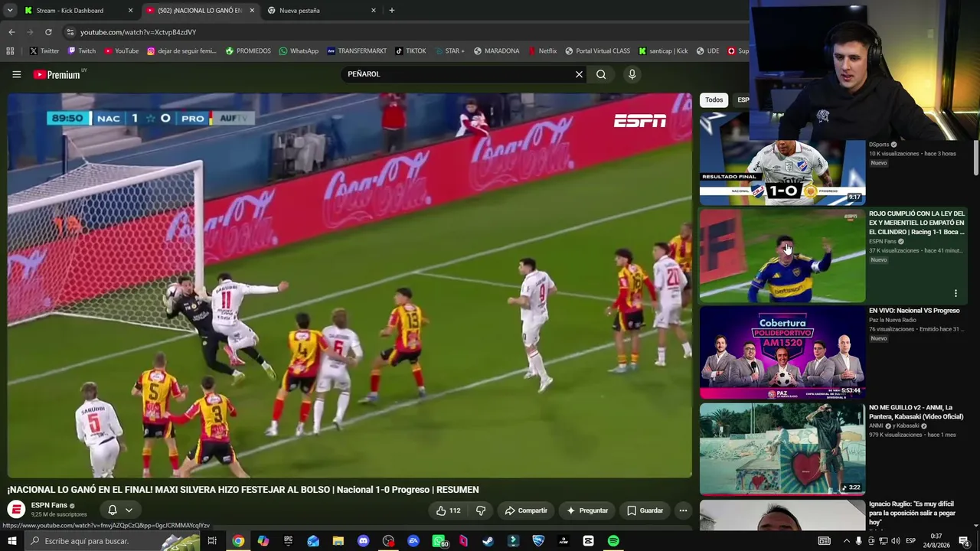Open File Explorer from the taskbar

[x=338, y=541]
